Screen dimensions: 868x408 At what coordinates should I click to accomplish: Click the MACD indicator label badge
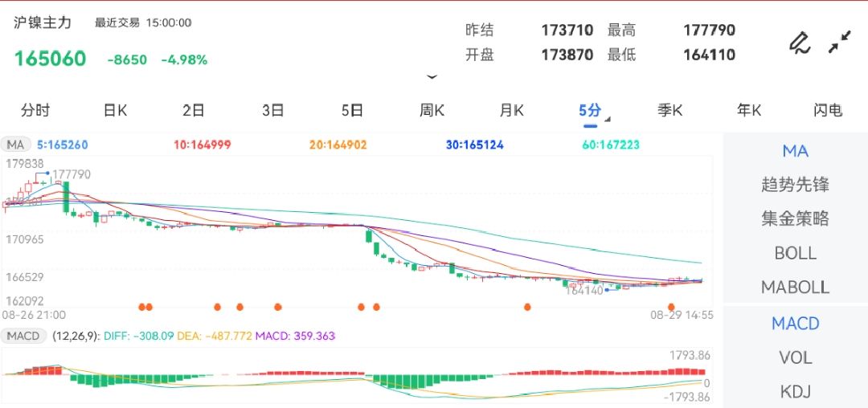click(23, 336)
